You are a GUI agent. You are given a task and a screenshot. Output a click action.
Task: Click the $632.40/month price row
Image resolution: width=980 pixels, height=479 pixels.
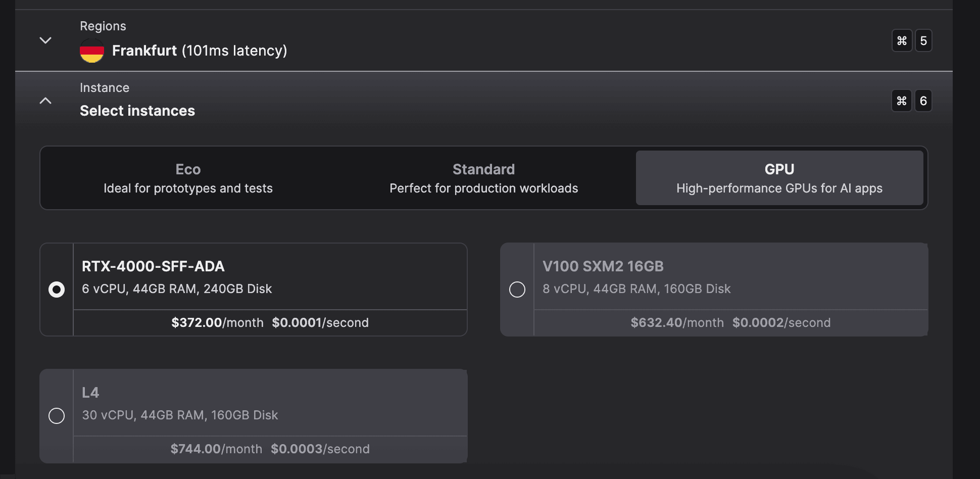point(730,322)
